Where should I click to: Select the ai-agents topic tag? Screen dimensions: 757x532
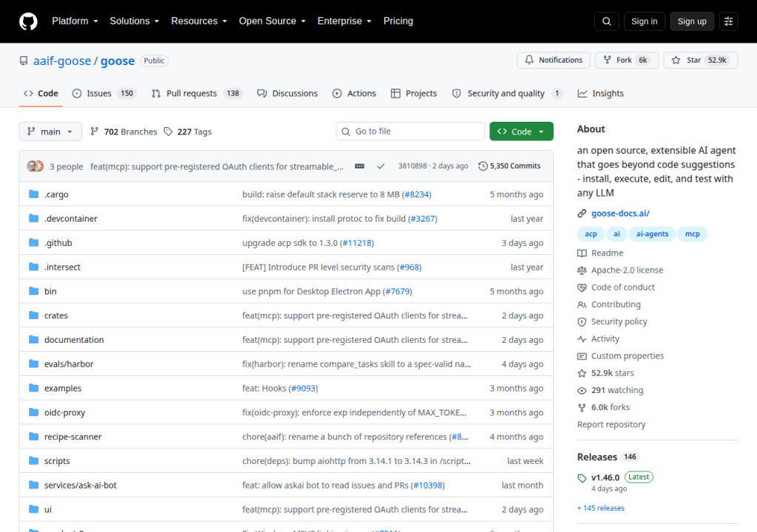(x=652, y=233)
